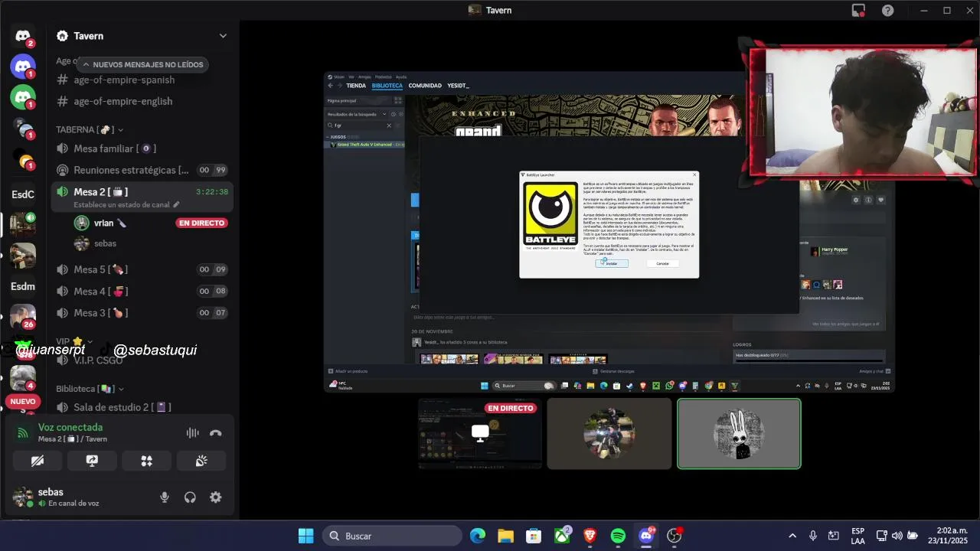Open the inbox icon in title bar
The width and height of the screenshot is (980, 551).
click(x=859, y=10)
